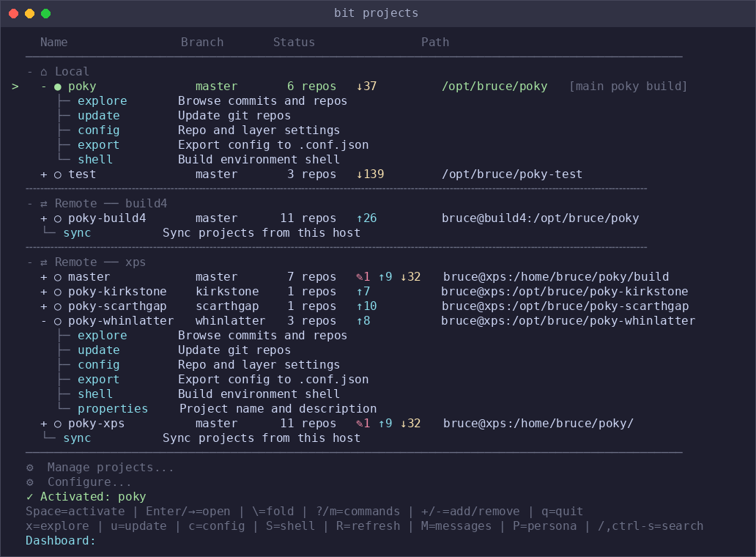756x557 pixels.
Task: Select the poky-kirkstone activation circle
Action: point(58,292)
